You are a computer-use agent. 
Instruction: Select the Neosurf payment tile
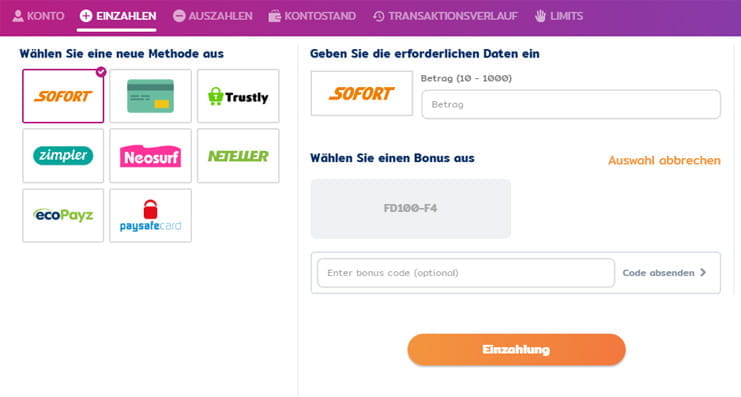(x=150, y=156)
